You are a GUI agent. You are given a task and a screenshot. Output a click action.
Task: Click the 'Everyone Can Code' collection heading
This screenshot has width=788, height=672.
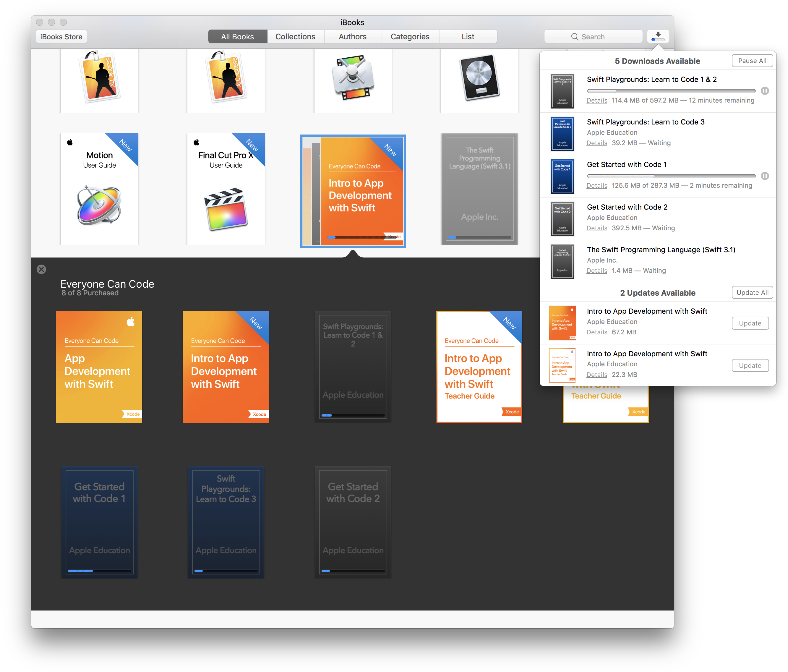click(x=107, y=284)
